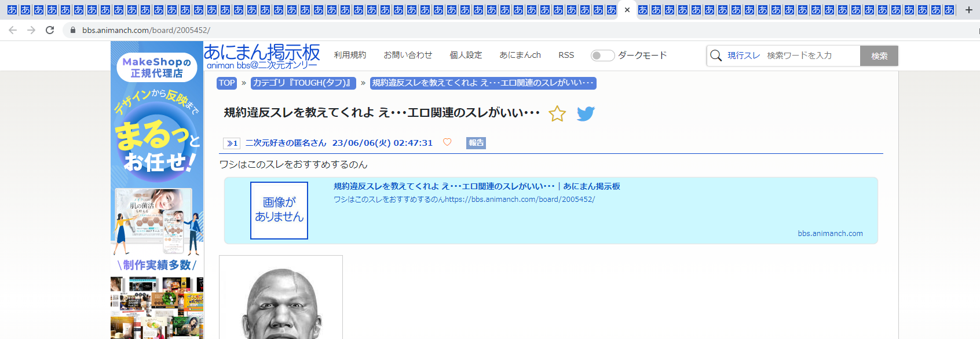Click the post timestamp 23/06/06(火) 02:47:31
Viewport: 980px width, 339px height.
click(x=382, y=143)
